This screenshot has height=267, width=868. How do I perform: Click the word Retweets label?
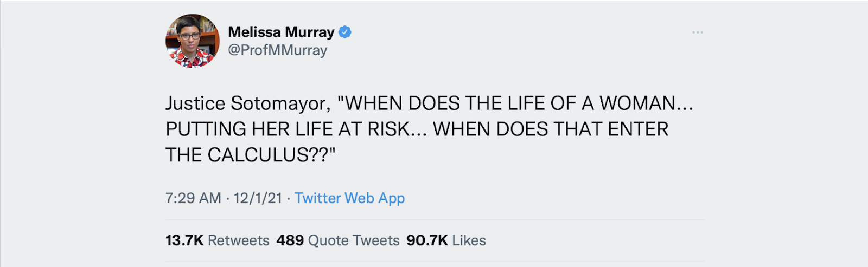click(x=238, y=240)
